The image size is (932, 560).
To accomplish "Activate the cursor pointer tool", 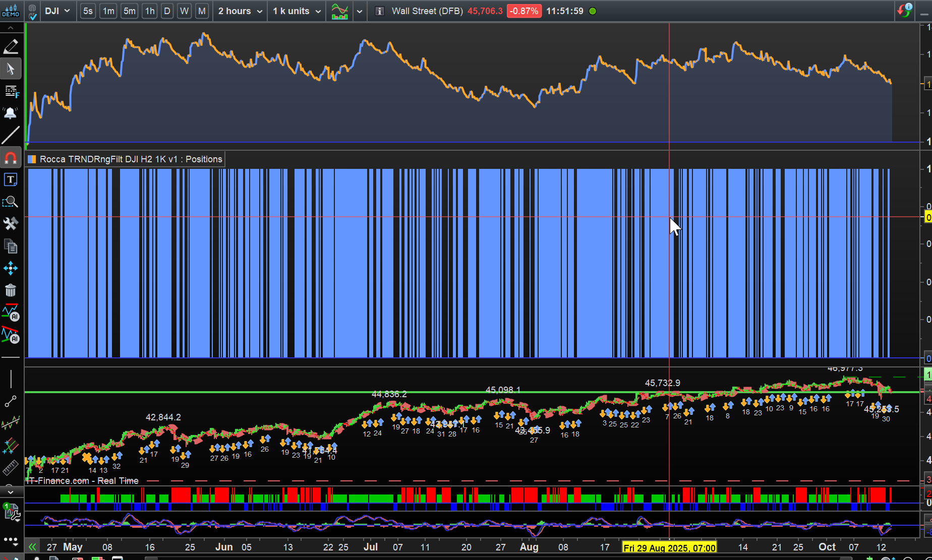I will (11, 69).
